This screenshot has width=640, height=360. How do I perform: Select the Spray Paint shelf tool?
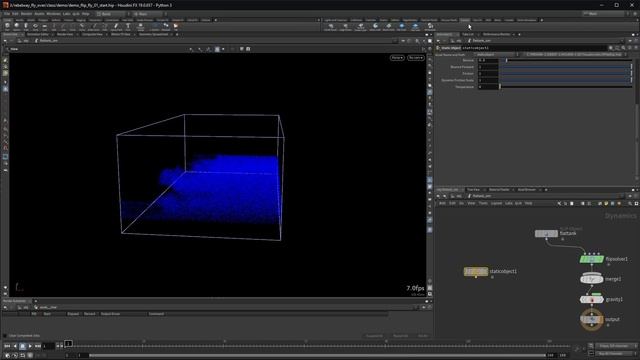[x=116, y=27]
